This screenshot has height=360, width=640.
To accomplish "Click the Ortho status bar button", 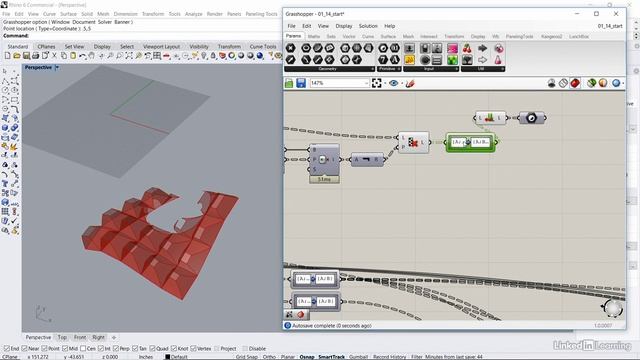I will tap(269, 357).
